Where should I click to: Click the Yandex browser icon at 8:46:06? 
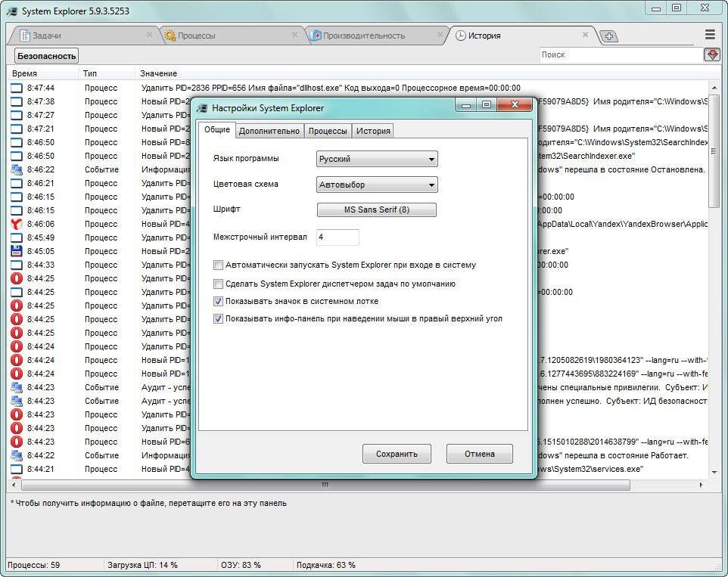tap(16, 224)
